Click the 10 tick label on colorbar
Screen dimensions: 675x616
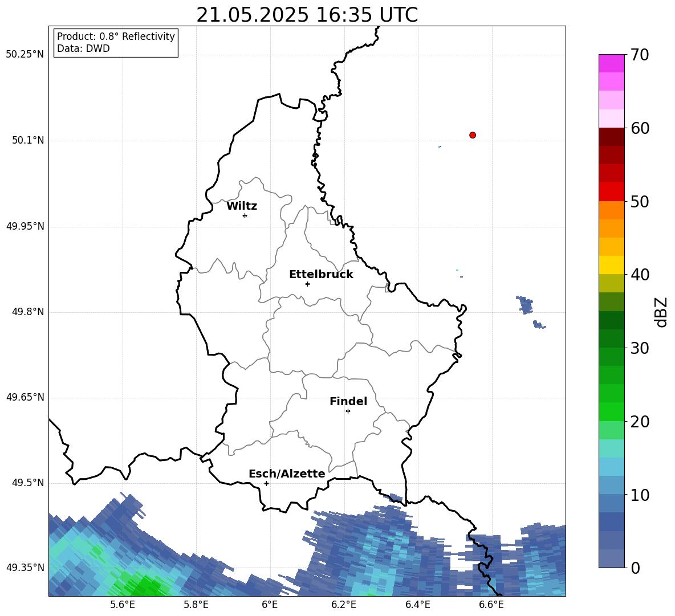tap(640, 495)
